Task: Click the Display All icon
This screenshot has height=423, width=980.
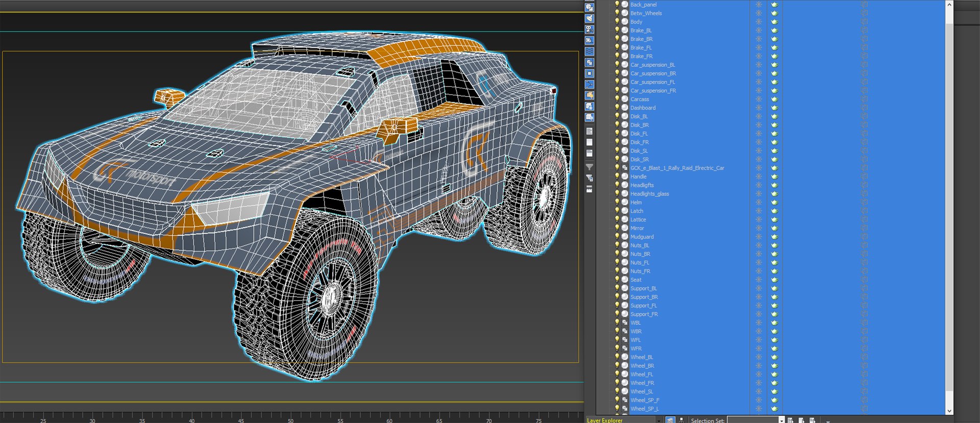Action: pyautogui.click(x=590, y=131)
